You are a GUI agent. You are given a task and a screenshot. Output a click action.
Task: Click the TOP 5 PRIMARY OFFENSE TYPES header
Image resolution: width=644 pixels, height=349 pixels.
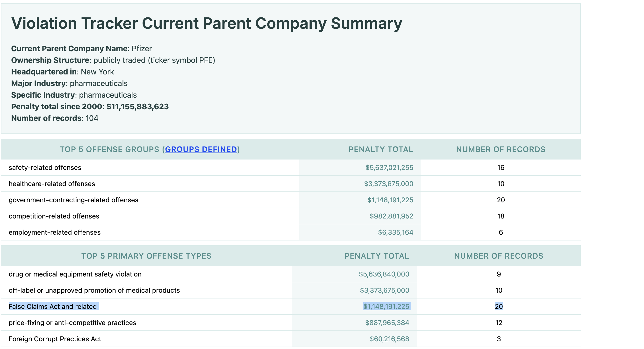tap(146, 256)
